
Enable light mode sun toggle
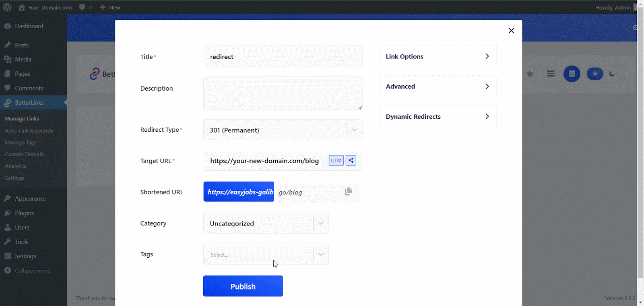click(x=595, y=74)
